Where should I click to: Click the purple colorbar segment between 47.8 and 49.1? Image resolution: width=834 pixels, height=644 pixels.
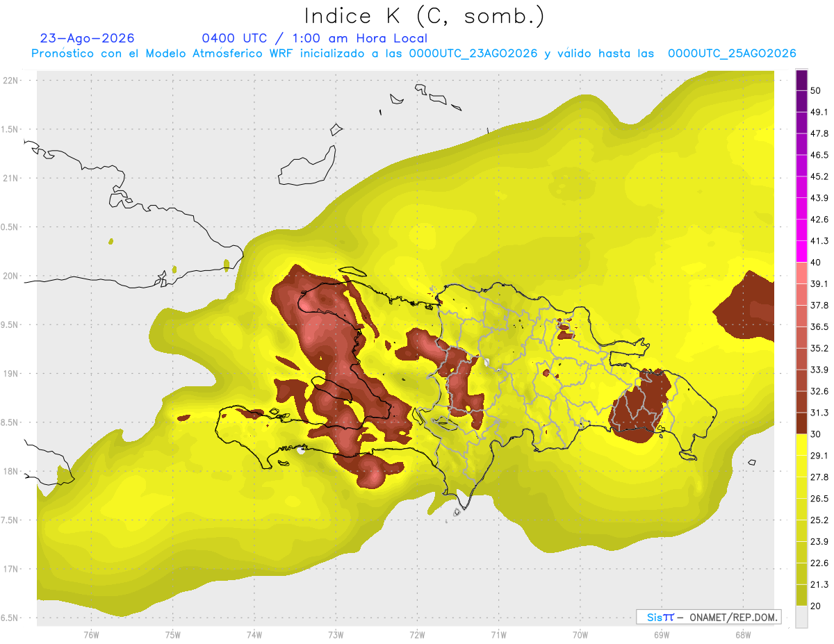(801, 123)
